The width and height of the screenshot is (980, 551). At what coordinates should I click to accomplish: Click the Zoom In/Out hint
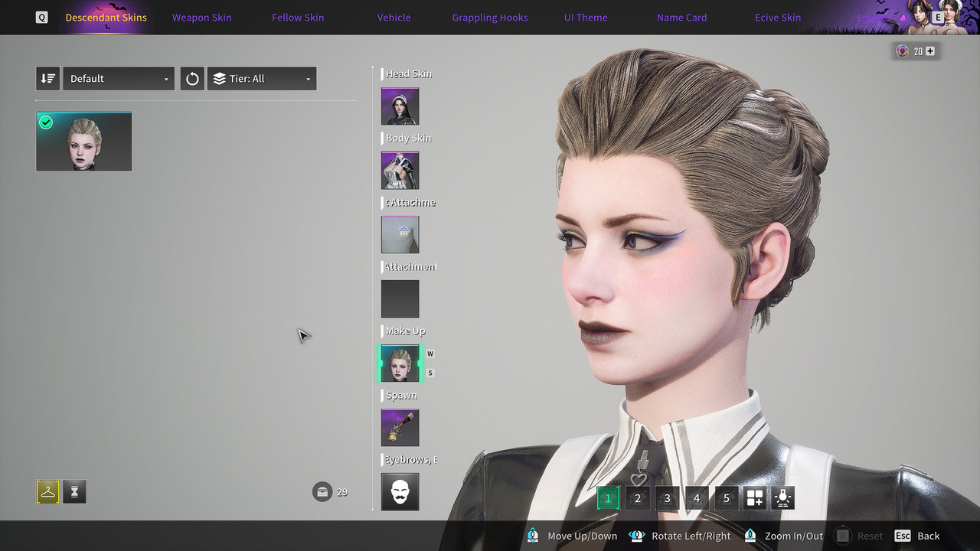pos(783,536)
